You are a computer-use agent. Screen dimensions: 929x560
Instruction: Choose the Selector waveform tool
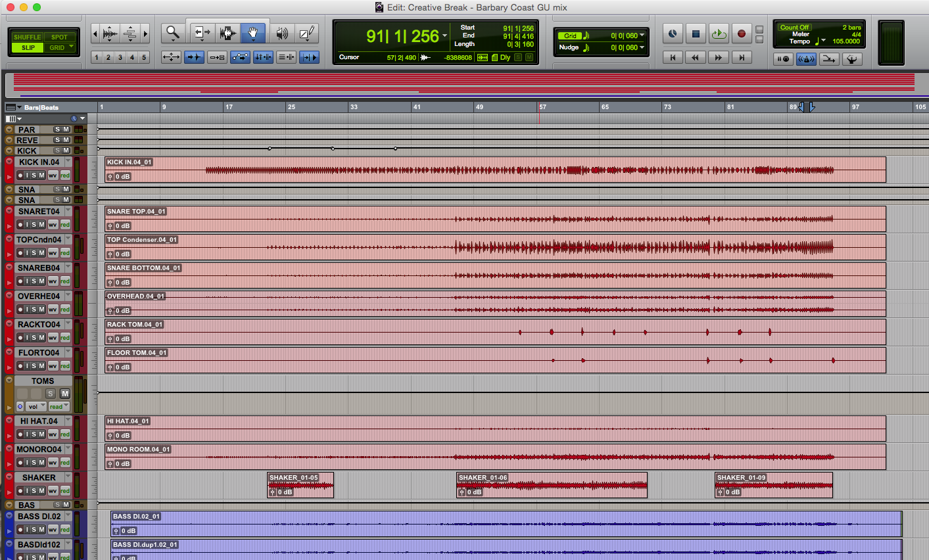point(227,33)
